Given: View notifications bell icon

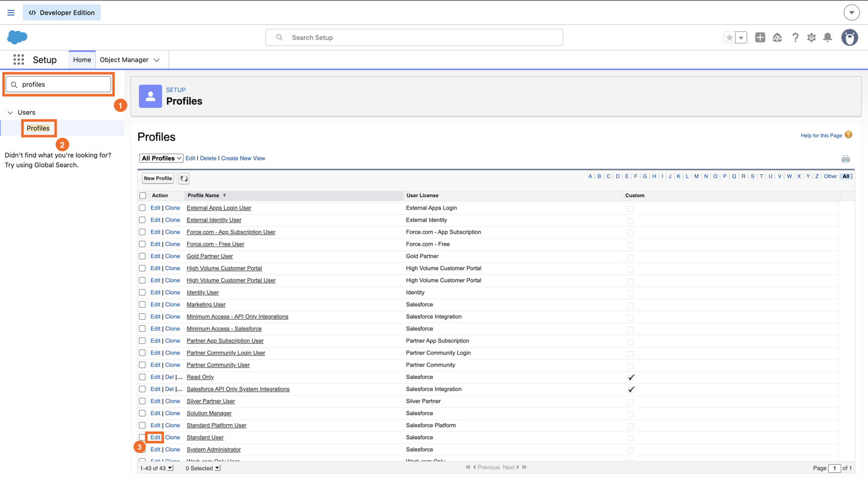Looking at the screenshot, I should 828,37.
